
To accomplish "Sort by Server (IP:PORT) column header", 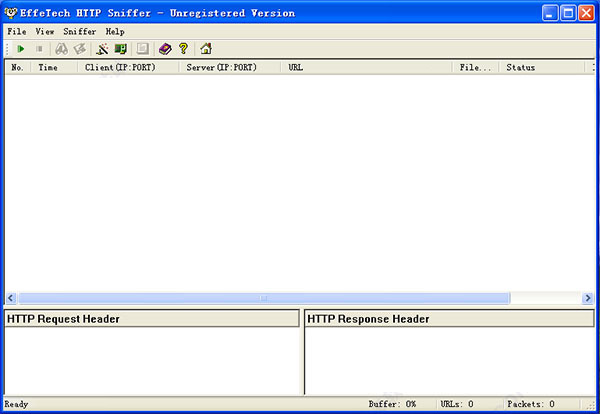I will (230, 67).
